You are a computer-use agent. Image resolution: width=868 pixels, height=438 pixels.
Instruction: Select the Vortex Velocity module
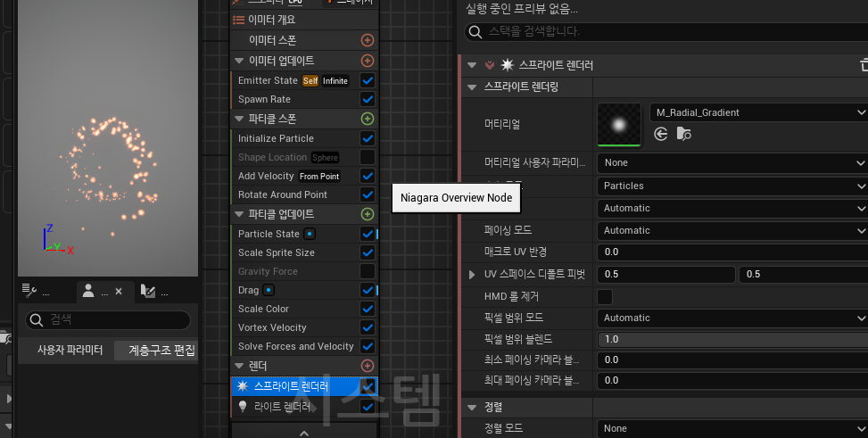point(272,327)
